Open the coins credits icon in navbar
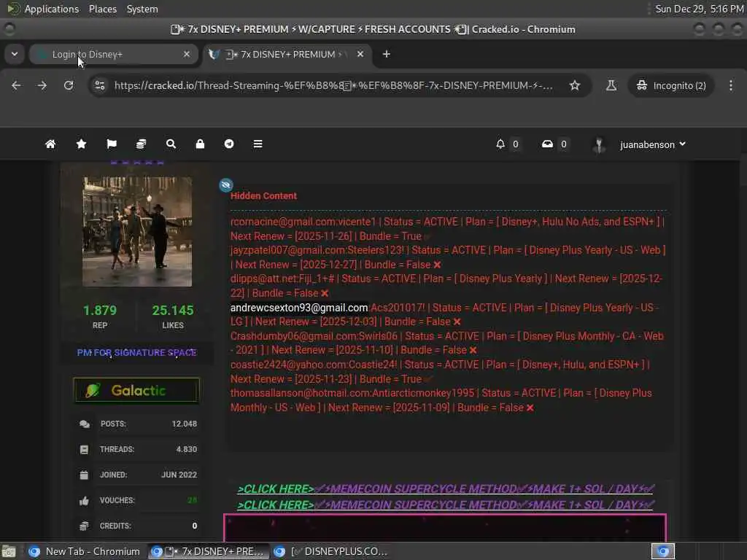Image resolution: width=747 pixels, height=560 pixels. 142,144
